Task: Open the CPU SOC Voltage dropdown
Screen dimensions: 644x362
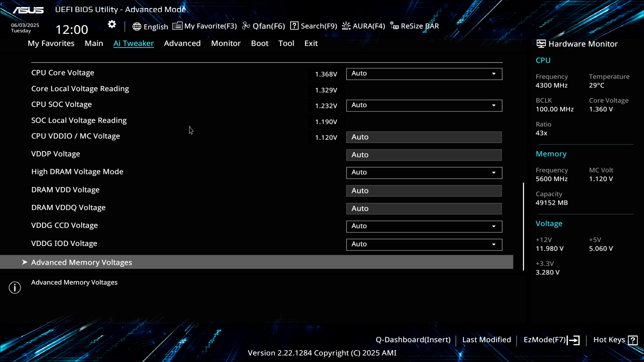Action: (x=424, y=106)
